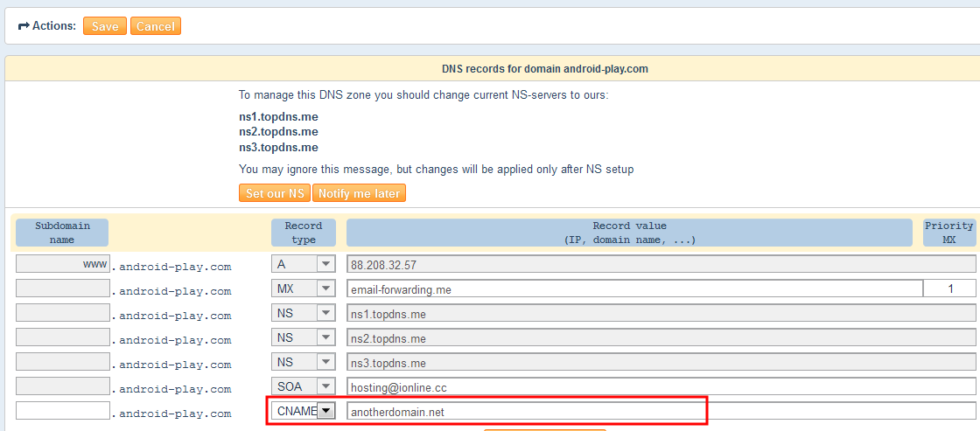Viewport: 980px width, 431px height.
Task: Click the hosting@ionline.cc record value field
Action: tap(661, 386)
